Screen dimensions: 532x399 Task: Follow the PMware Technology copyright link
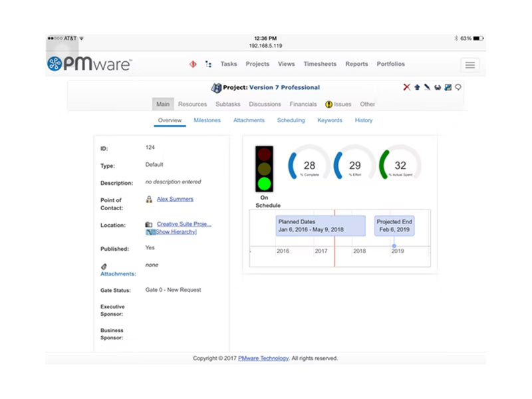pyautogui.click(x=262, y=358)
